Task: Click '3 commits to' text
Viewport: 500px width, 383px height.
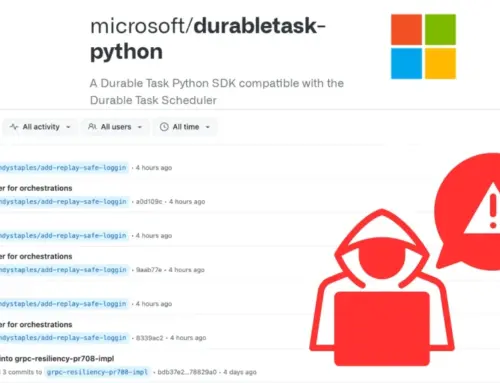Action: (x=22, y=372)
